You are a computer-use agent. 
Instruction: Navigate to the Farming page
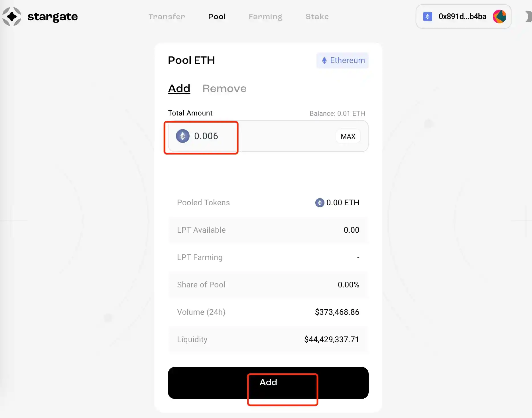point(265,17)
